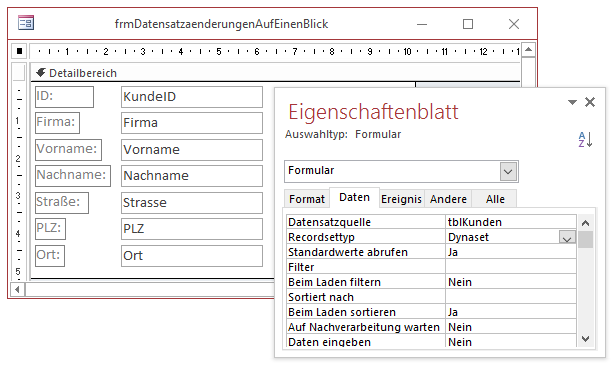Select the PLZ: label control
The image size is (613, 365).
point(50,229)
